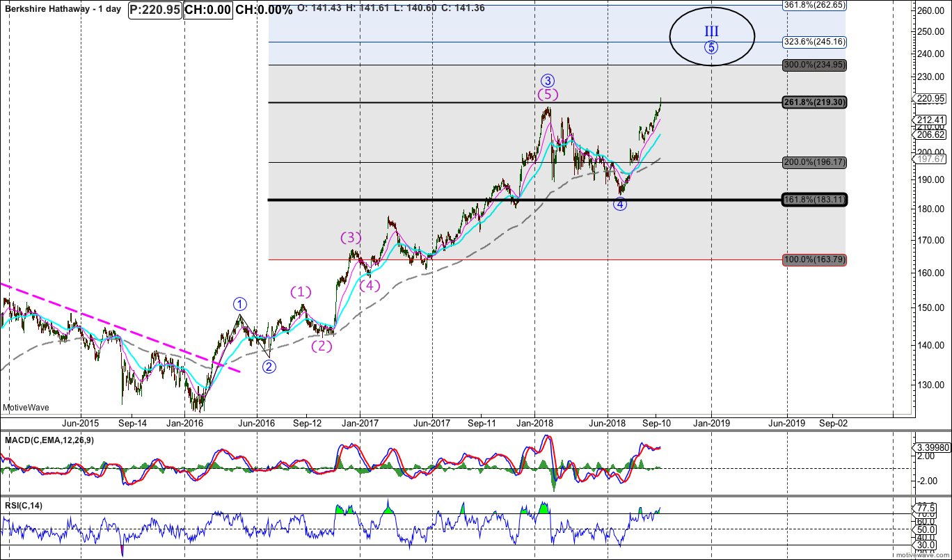Click the magenta (3) wave label
Screen dimensions: 952x560
[x=351, y=238]
